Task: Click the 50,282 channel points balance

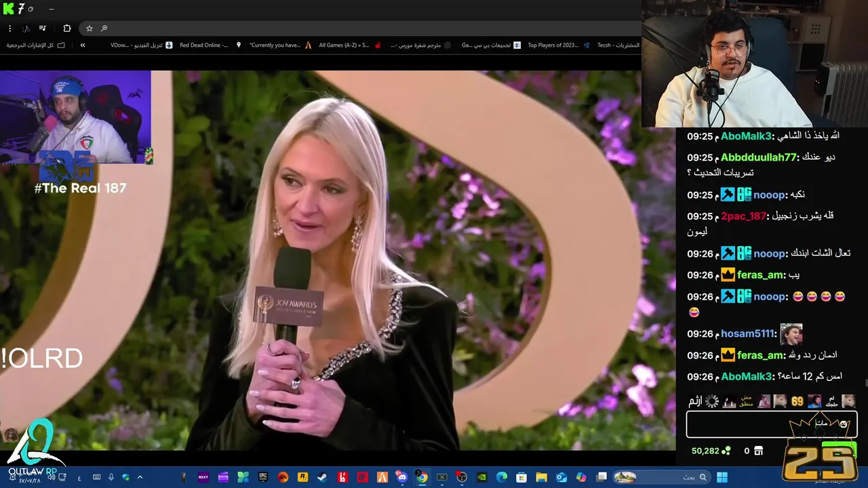Action: coord(711,451)
